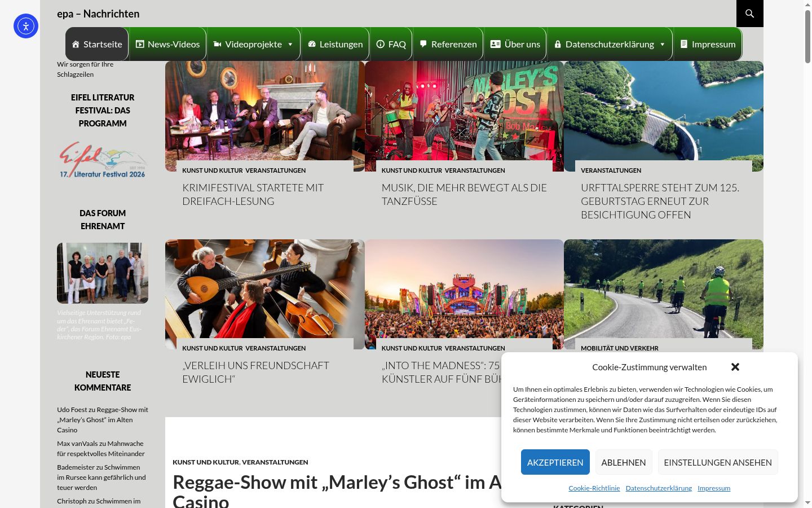Viewport: 812px width, 508px height.
Task: Click the home icon beside Startseite
Action: (x=76, y=44)
